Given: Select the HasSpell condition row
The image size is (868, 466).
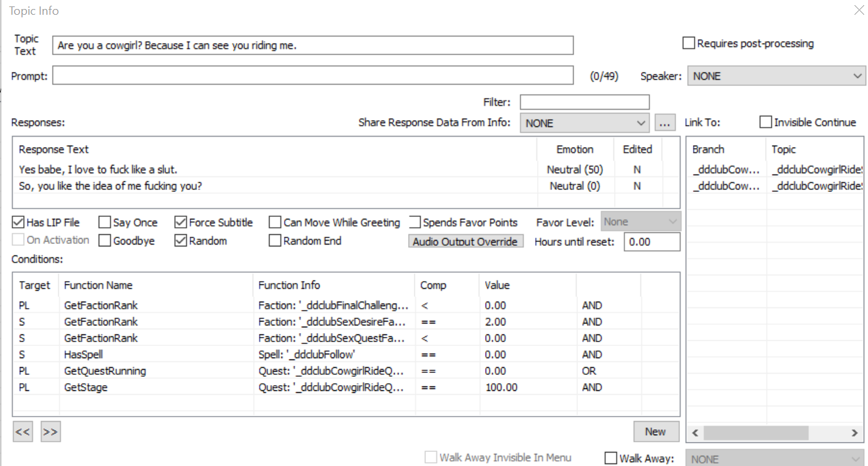Looking at the screenshot, I should (x=346, y=354).
